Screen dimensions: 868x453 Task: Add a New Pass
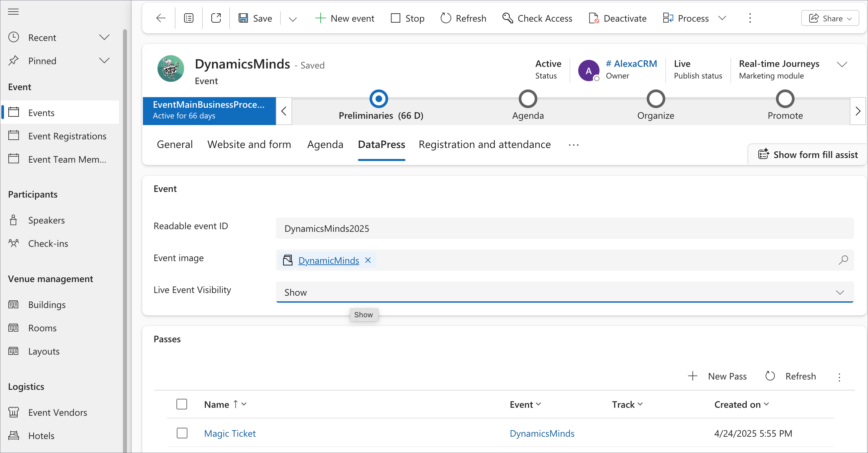point(717,376)
